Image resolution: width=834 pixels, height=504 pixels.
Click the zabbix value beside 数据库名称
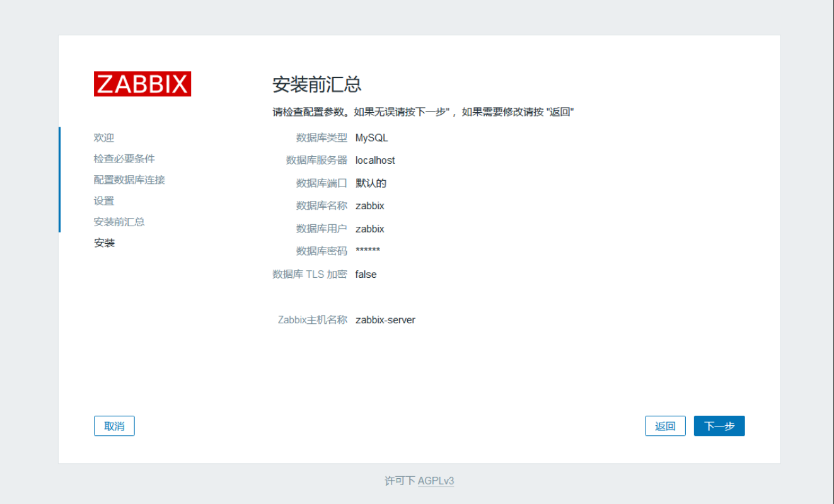click(370, 206)
